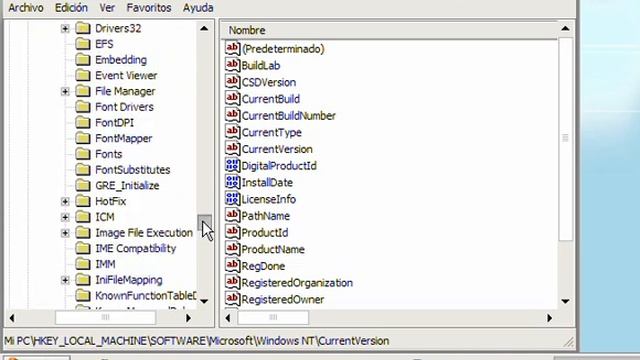Click the CSDVersion string value icon

point(232,82)
